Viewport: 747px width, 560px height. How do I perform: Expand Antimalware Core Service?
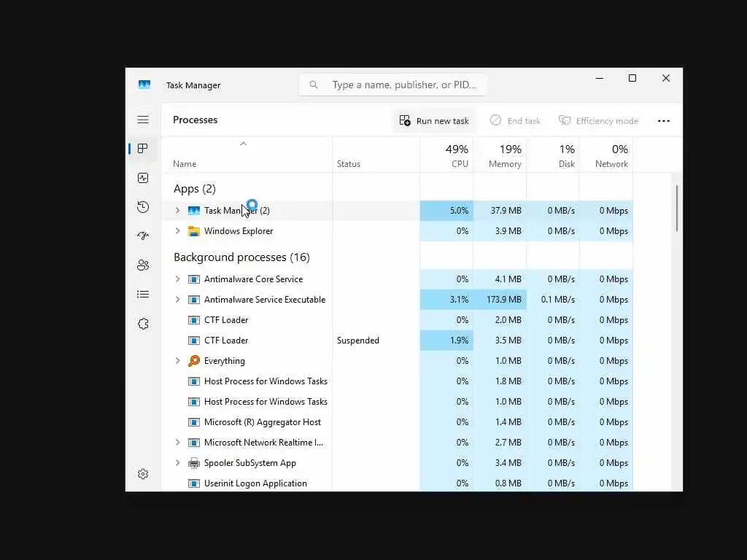pyautogui.click(x=178, y=279)
